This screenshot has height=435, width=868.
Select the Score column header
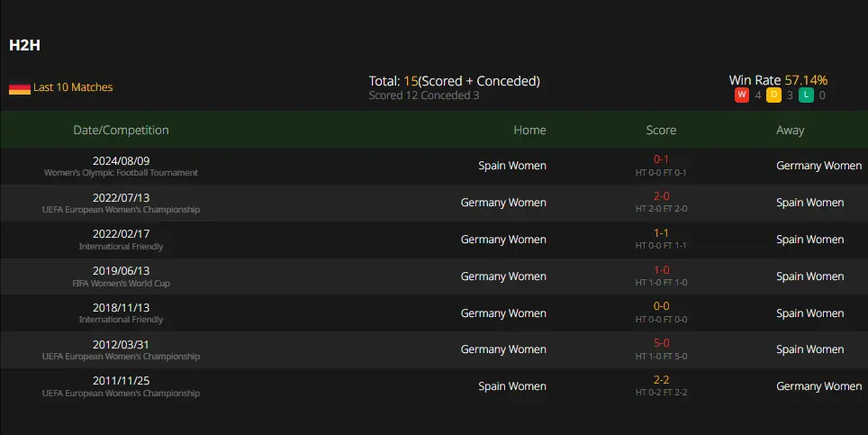(661, 130)
